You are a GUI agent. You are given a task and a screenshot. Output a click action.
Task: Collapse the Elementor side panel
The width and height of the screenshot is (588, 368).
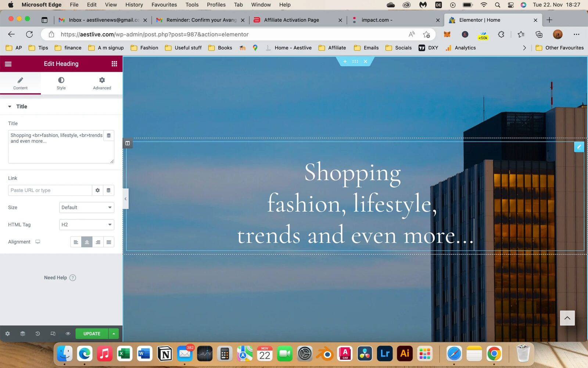[125, 199]
